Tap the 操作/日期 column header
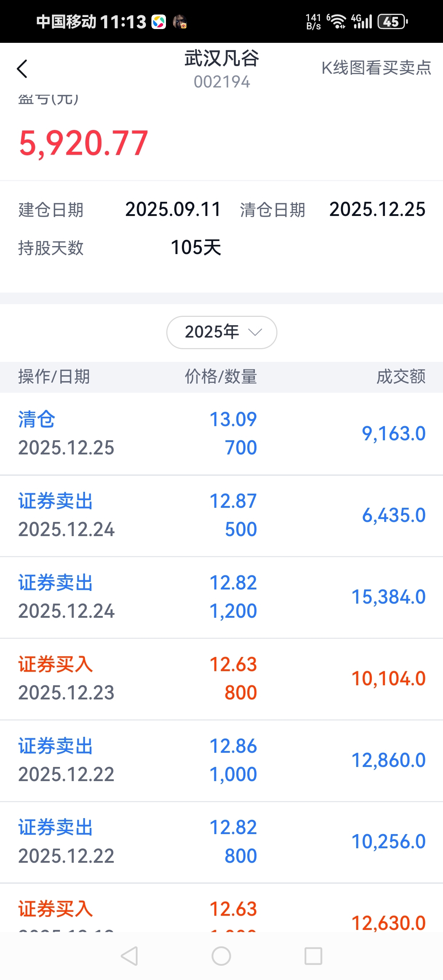 click(x=54, y=377)
